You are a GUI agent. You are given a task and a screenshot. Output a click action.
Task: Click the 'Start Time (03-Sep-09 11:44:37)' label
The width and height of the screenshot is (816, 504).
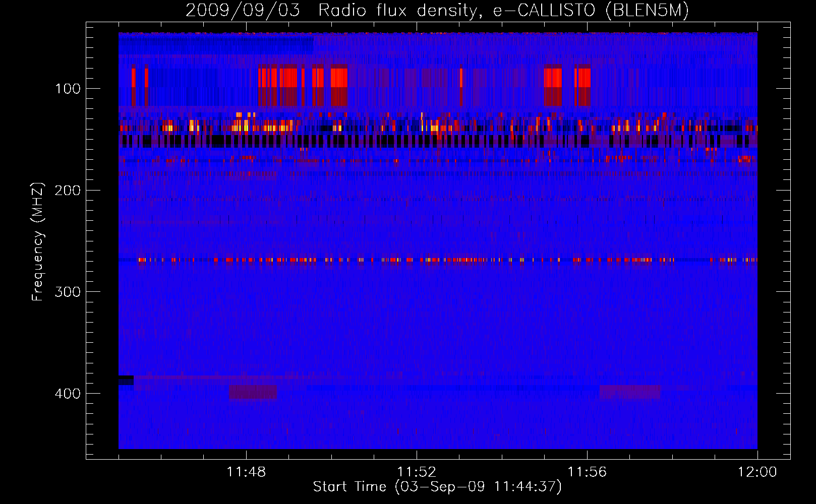pyautogui.click(x=437, y=487)
